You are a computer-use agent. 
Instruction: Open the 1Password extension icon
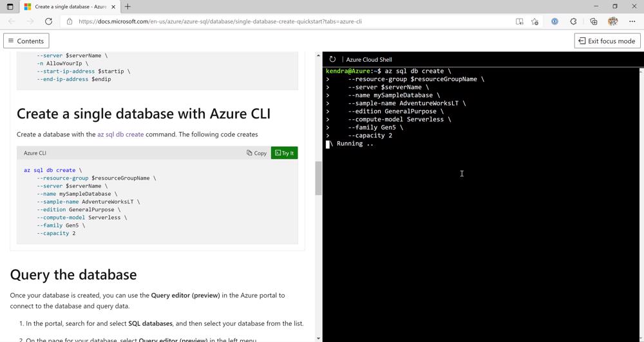(554, 21)
